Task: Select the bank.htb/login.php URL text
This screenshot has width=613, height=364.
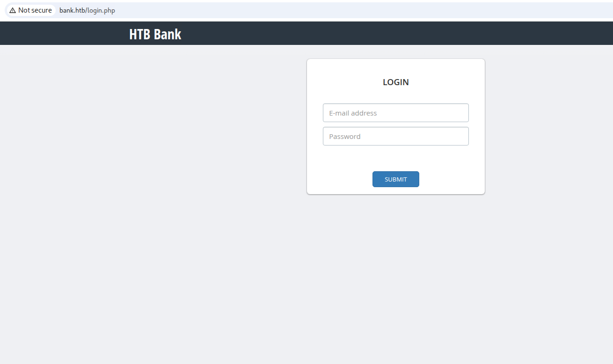Action: coord(87,10)
